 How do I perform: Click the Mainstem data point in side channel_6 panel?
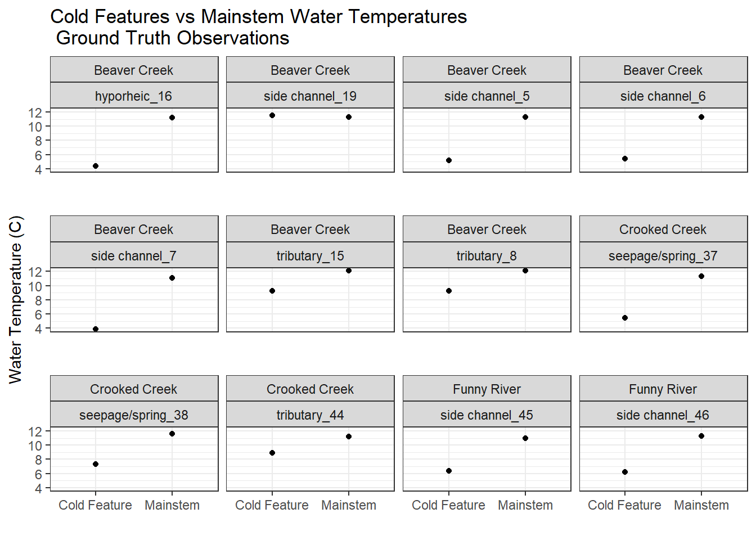701,117
